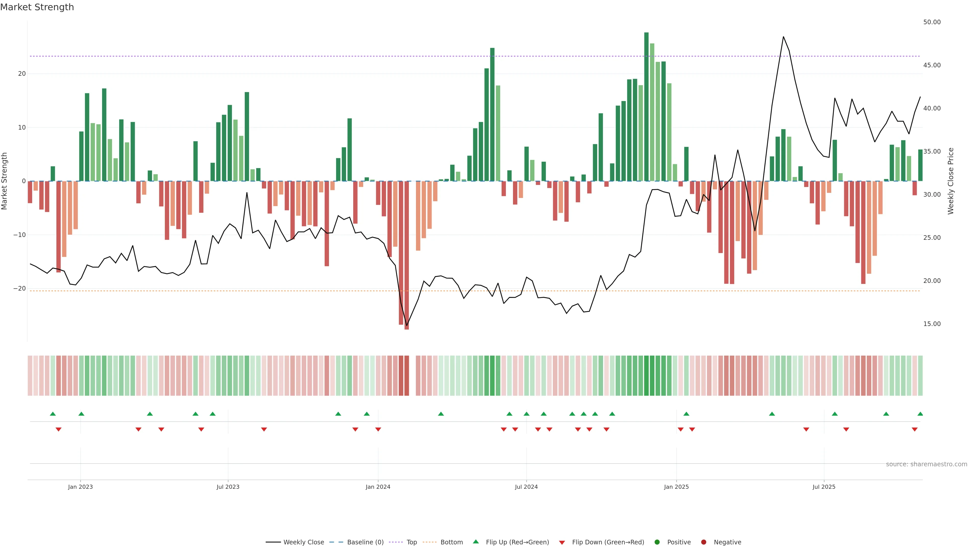Click the sharemaestro.com source text

(x=926, y=464)
